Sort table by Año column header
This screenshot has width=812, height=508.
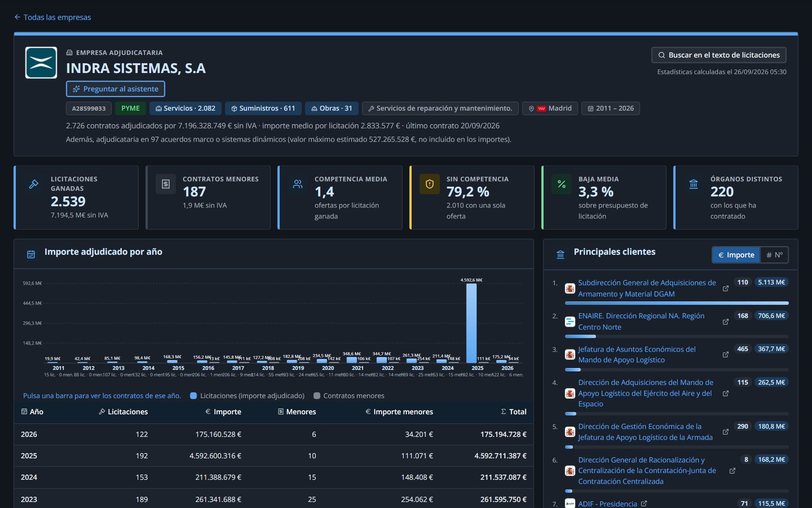32,412
